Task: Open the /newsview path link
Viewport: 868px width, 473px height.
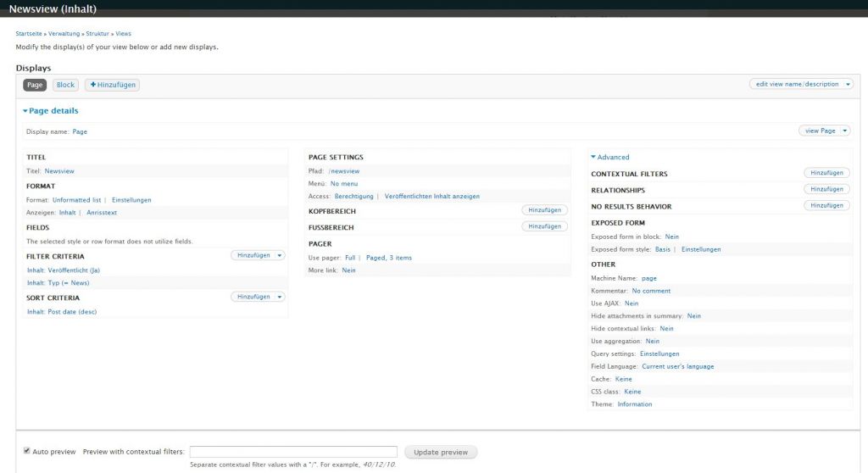Action: (x=343, y=170)
